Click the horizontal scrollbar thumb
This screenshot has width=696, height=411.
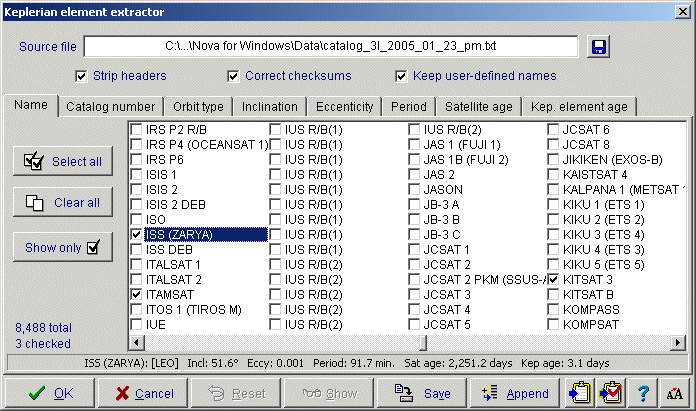tap(423, 343)
